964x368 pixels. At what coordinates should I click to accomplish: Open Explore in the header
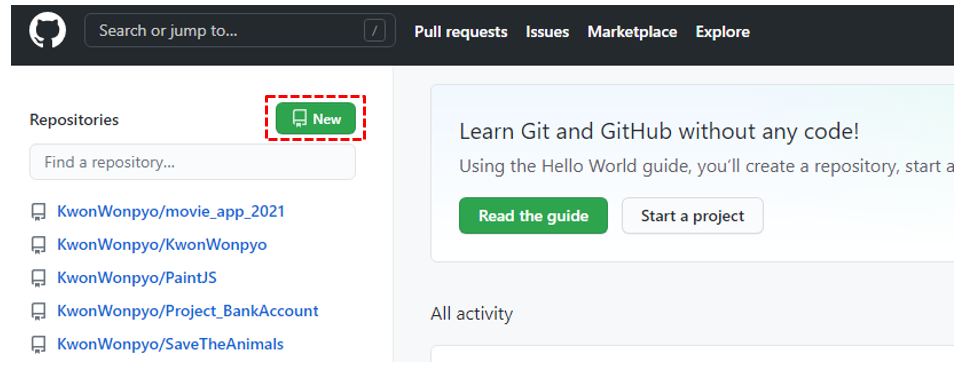click(x=722, y=32)
